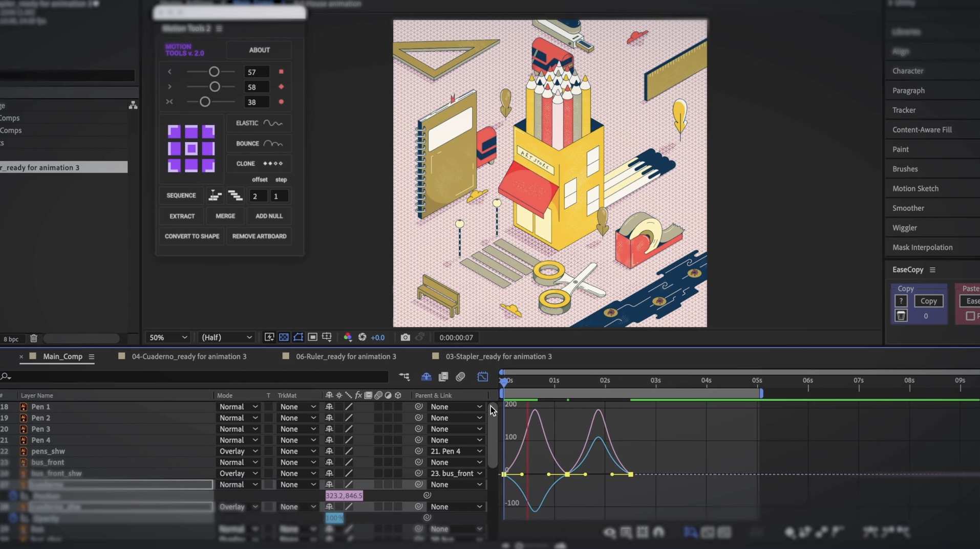
Task: Click the Elastic wave icon
Action: (x=272, y=123)
